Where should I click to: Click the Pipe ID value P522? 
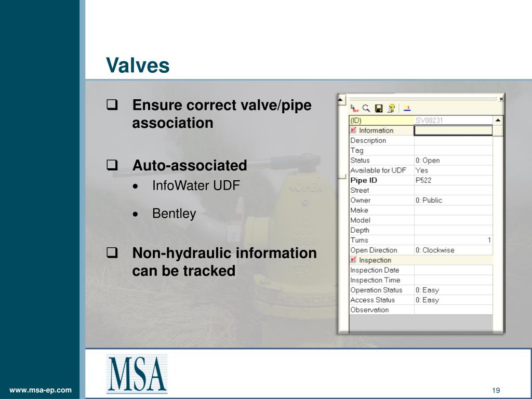tap(453, 180)
